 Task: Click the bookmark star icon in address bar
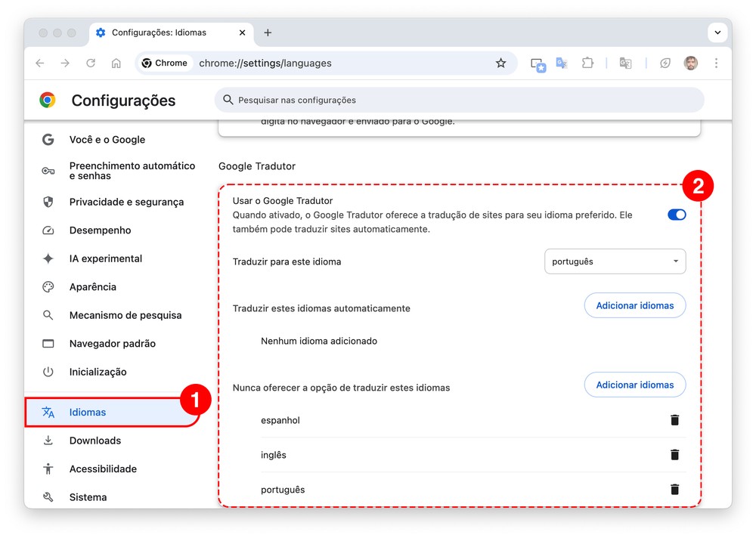point(500,63)
